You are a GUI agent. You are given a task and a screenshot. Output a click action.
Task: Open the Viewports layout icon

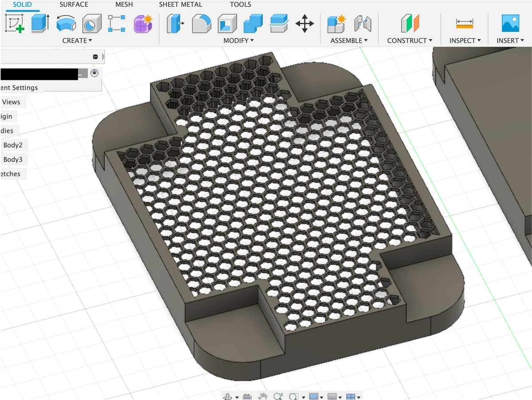click(x=351, y=396)
